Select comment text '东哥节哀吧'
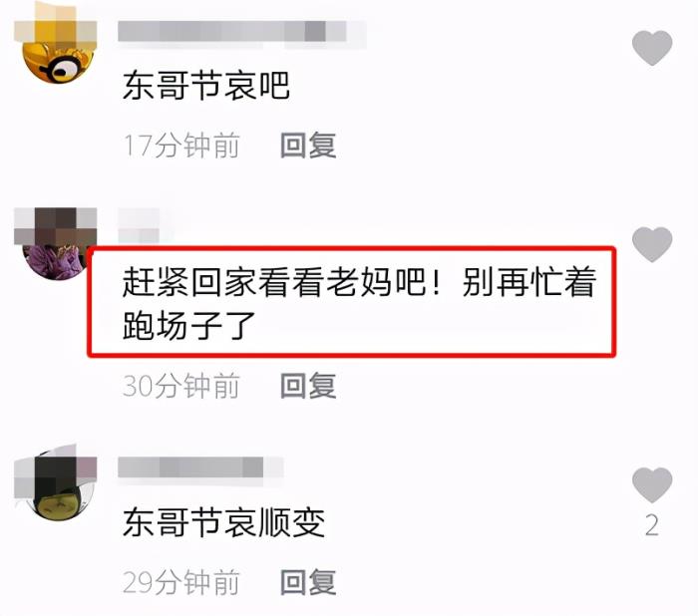 (206, 86)
